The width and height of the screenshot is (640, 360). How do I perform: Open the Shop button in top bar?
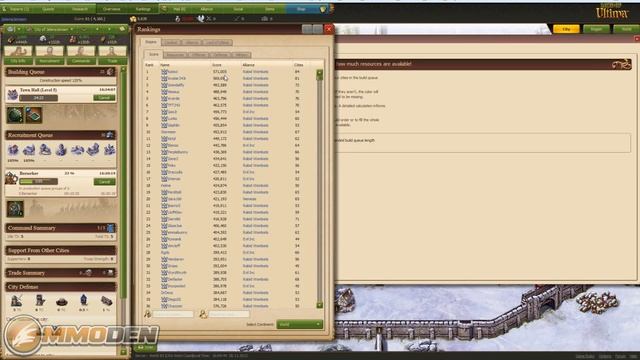coord(301,9)
